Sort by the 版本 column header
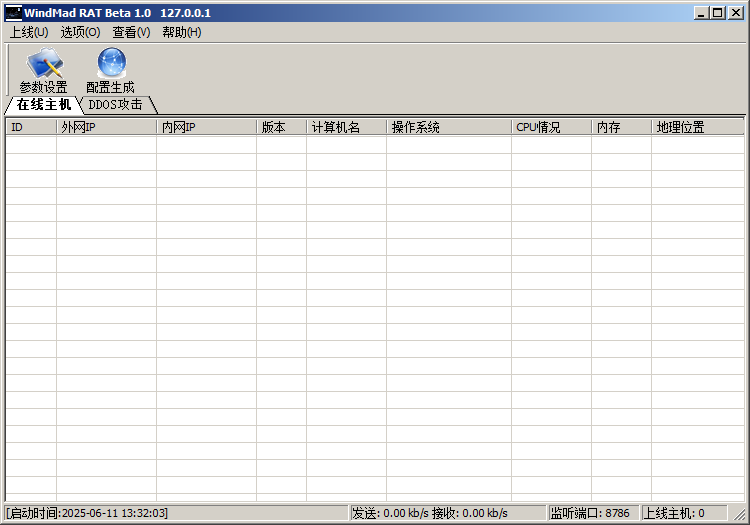Image resolution: width=750 pixels, height=525 pixels. coord(281,127)
